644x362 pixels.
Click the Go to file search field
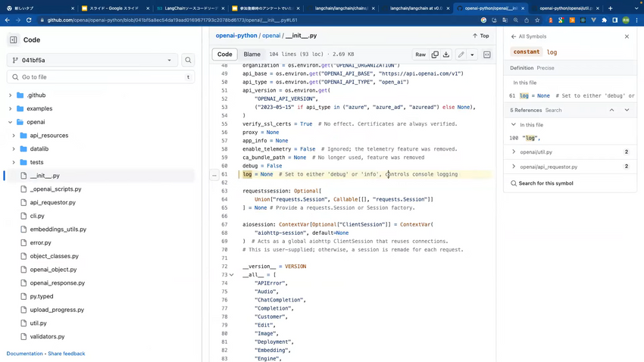pyautogui.click(x=98, y=77)
